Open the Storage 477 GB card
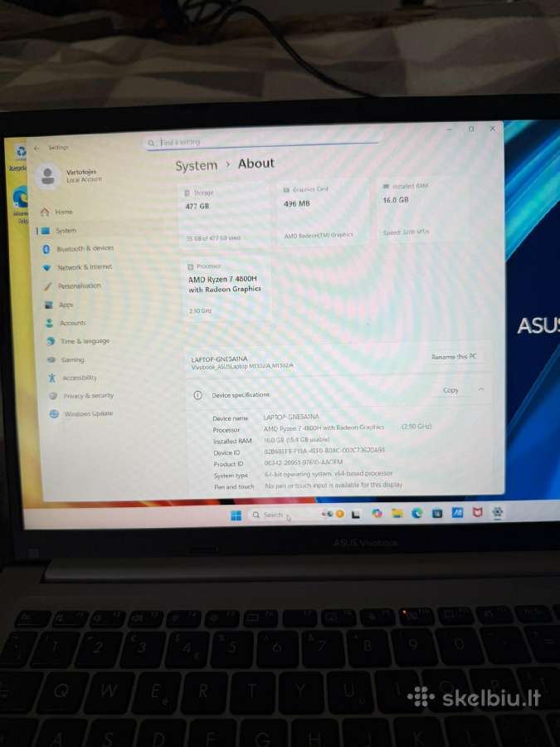 click(x=224, y=215)
